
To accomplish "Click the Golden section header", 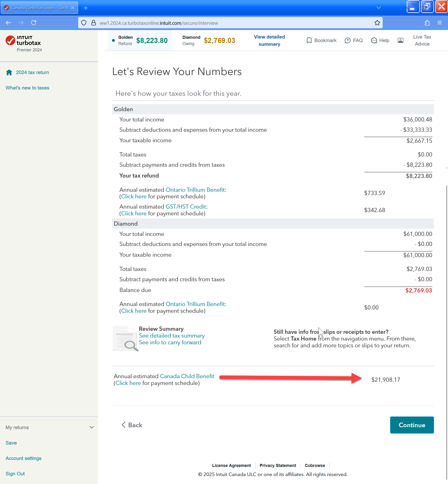I will point(273,109).
